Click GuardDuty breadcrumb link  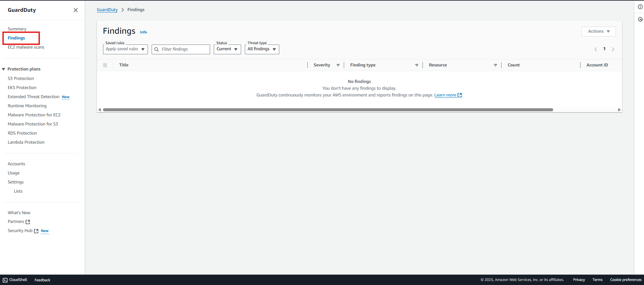tap(107, 10)
